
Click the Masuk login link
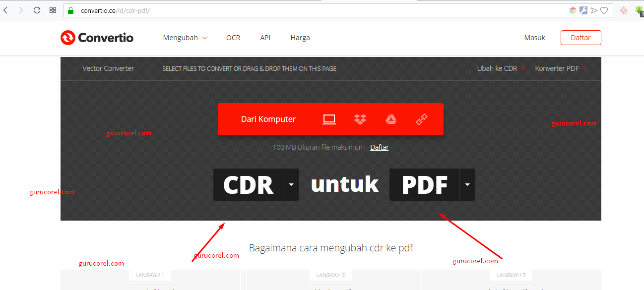click(x=534, y=38)
